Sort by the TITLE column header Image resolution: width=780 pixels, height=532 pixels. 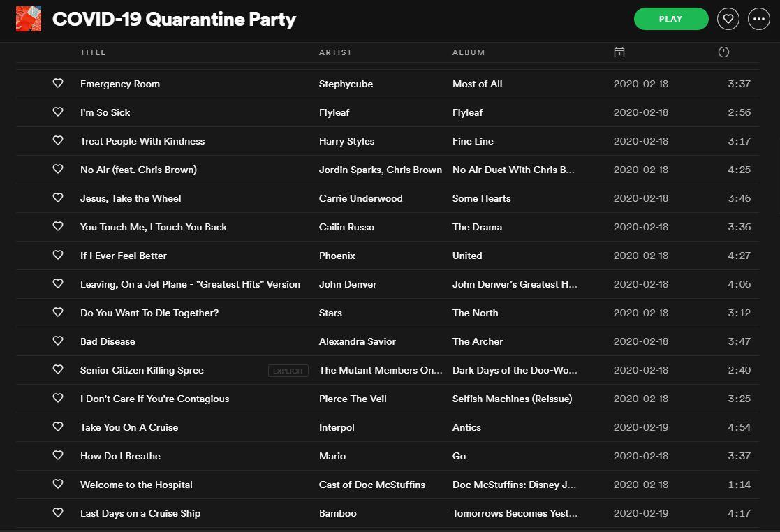pyautogui.click(x=93, y=52)
